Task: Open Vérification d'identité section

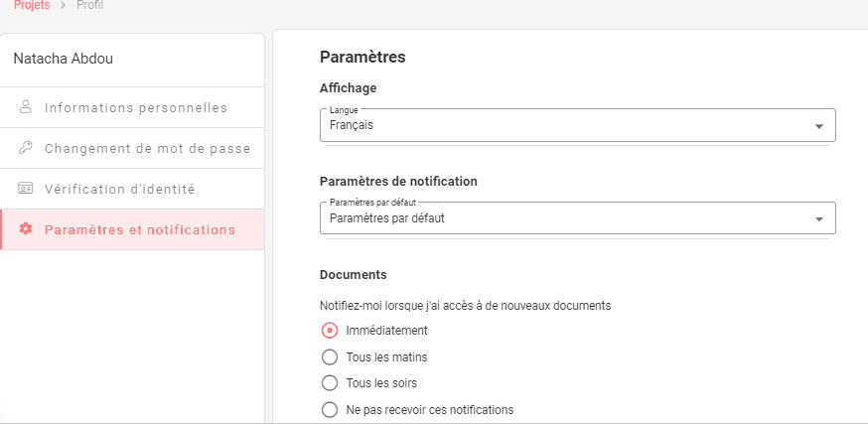Action: [119, 189]
